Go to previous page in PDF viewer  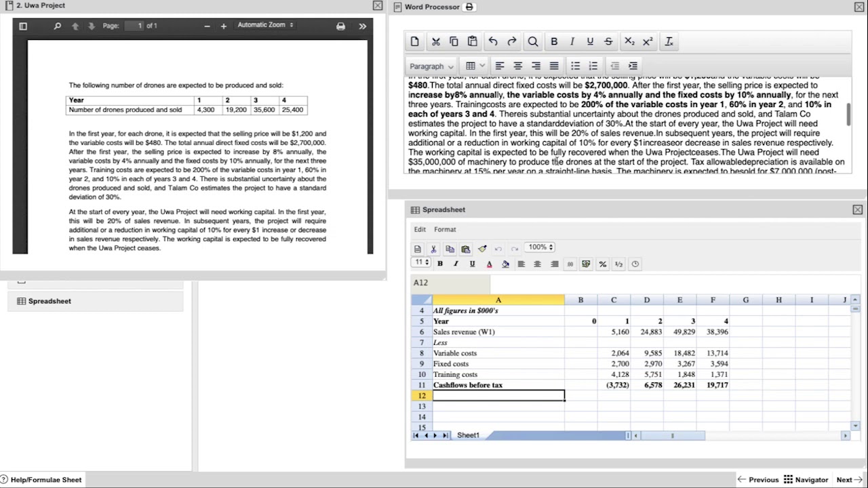pyautogui.click(x=75, y=26)
